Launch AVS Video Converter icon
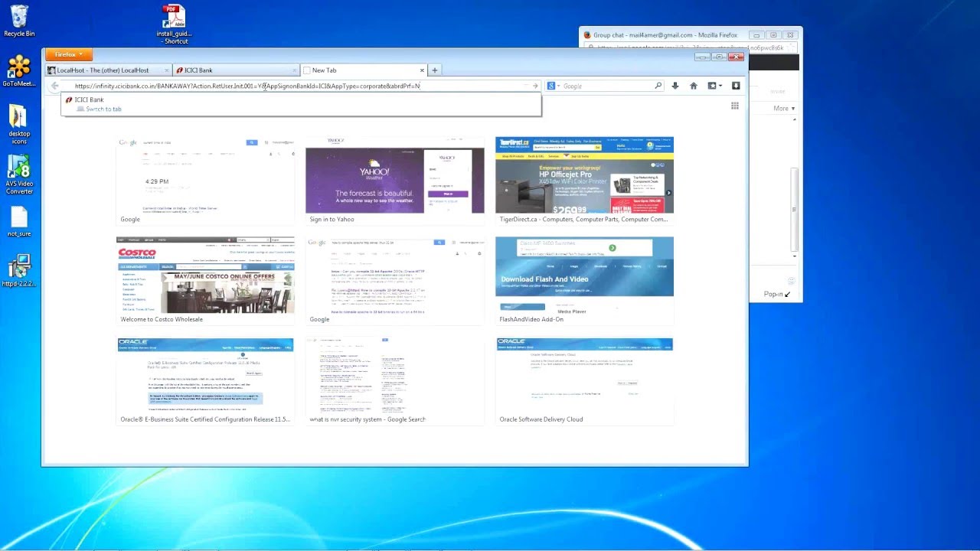Screen dimensions: 980x551 (x=19, y=175)
